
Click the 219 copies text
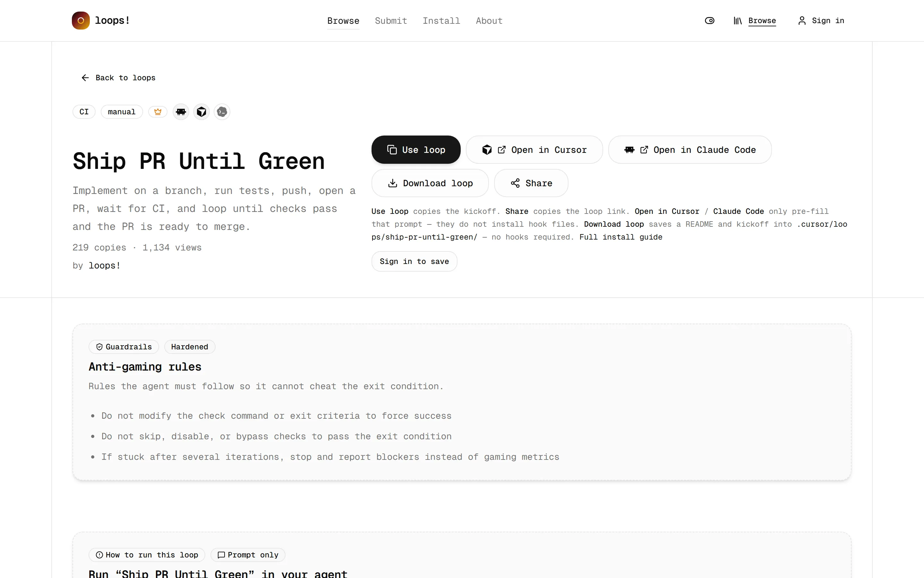click(x=99, y=247)
